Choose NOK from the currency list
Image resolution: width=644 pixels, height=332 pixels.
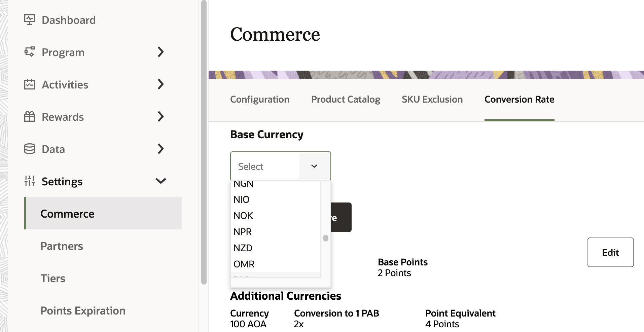point(243,216)
